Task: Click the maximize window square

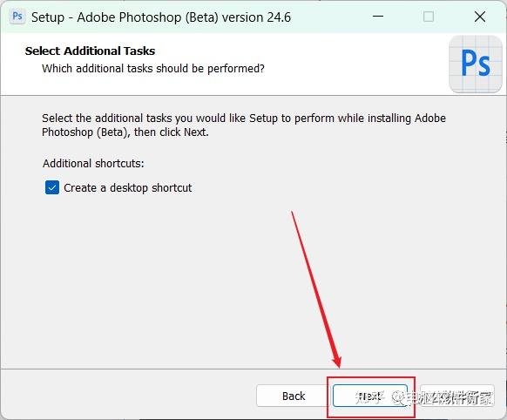Action: tap(429, 17)
